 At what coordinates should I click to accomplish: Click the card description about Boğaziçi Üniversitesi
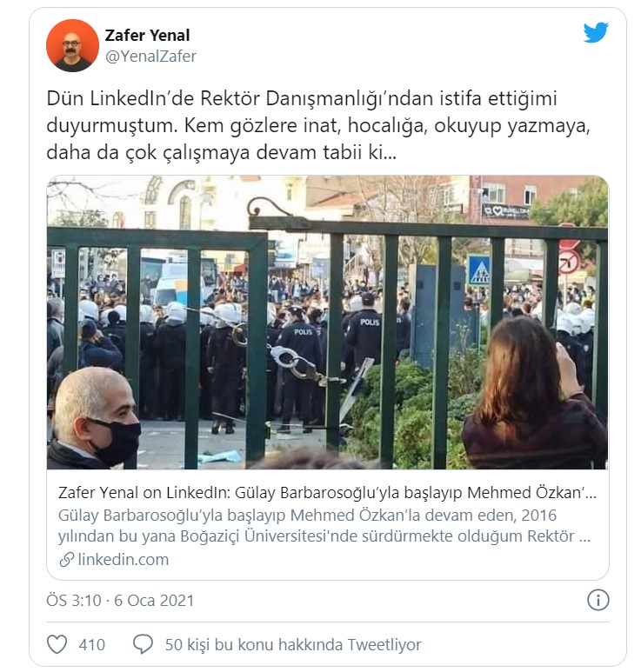click(x=324, y=525)
